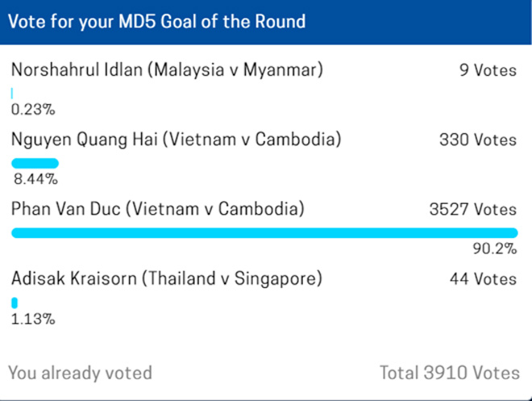Click the Norshahrul Idlan 0.23% progress bar
This screenshot has width=532, height=401.
click(x=12, y=94)
